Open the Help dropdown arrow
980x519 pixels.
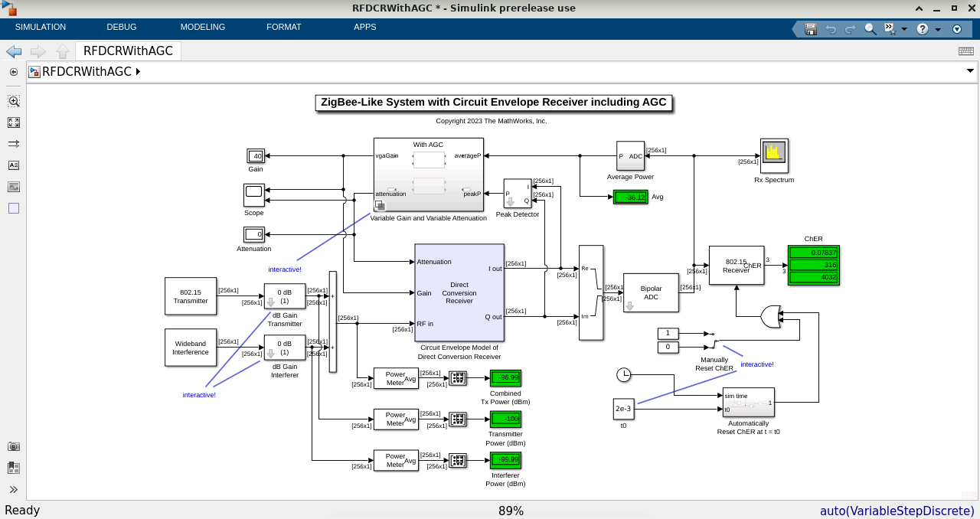tap(938, 30)
